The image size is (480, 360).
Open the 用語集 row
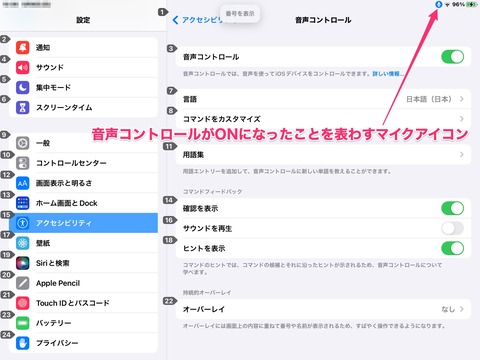[x=323, y=154]
